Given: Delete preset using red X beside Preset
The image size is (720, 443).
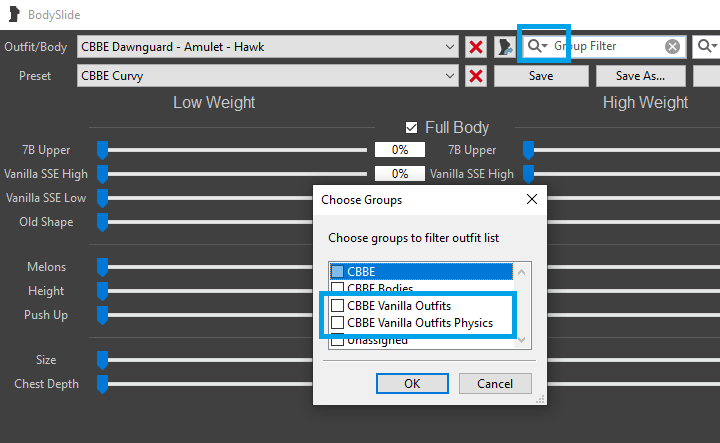Looking at the screenshot, I should pyautogui.click(x=476, y=76).
